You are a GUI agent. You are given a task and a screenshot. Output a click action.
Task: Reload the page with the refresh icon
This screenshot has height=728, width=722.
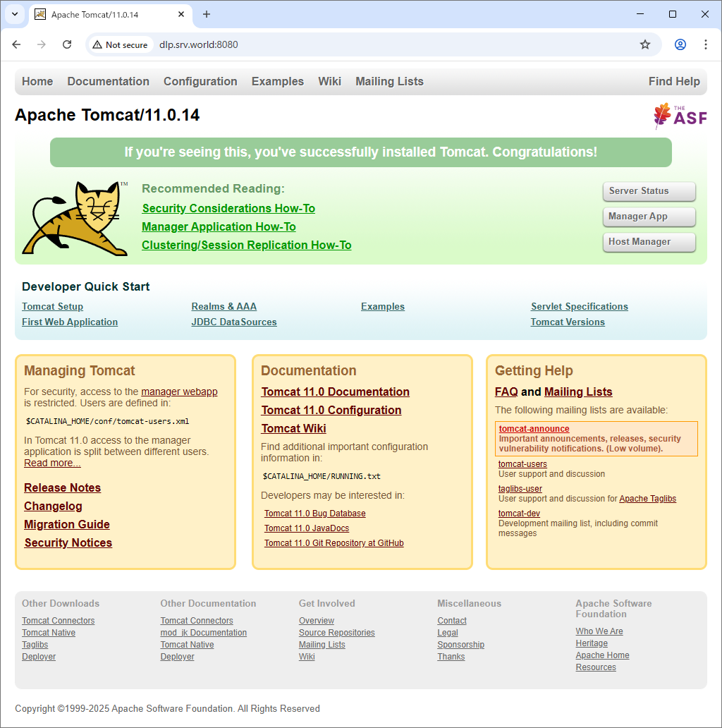click(67, 44)
